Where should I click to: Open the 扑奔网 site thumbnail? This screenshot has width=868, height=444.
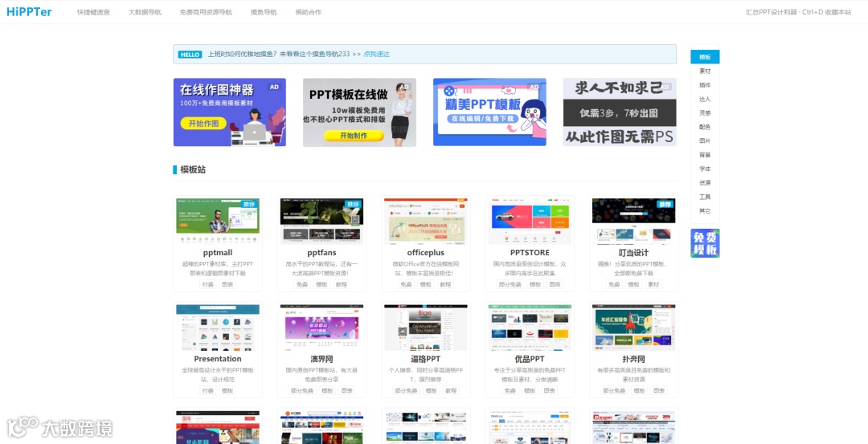[x=634, y=328]
